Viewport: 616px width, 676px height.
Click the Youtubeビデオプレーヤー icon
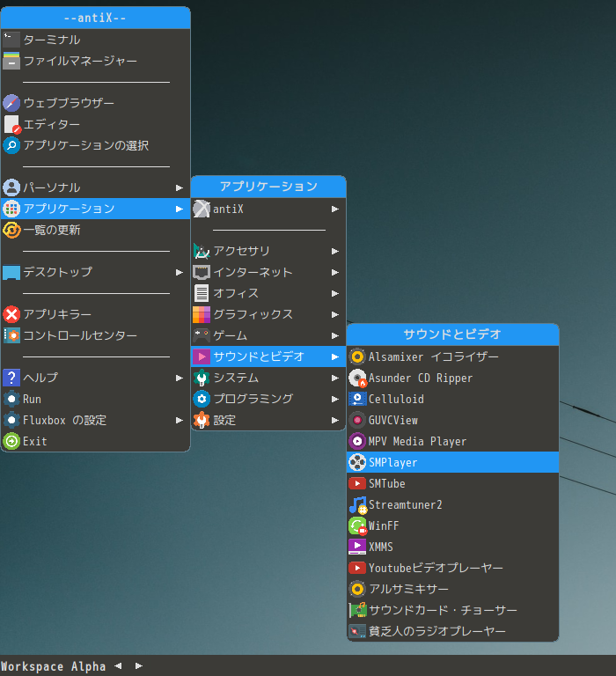click(x=357, y=568)
